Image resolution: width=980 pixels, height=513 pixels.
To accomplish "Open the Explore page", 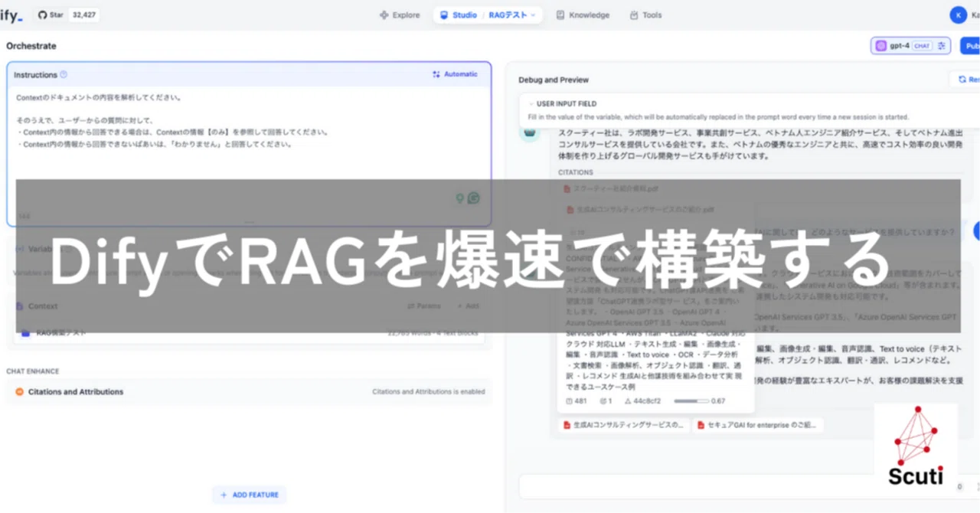I will point(399,15).
